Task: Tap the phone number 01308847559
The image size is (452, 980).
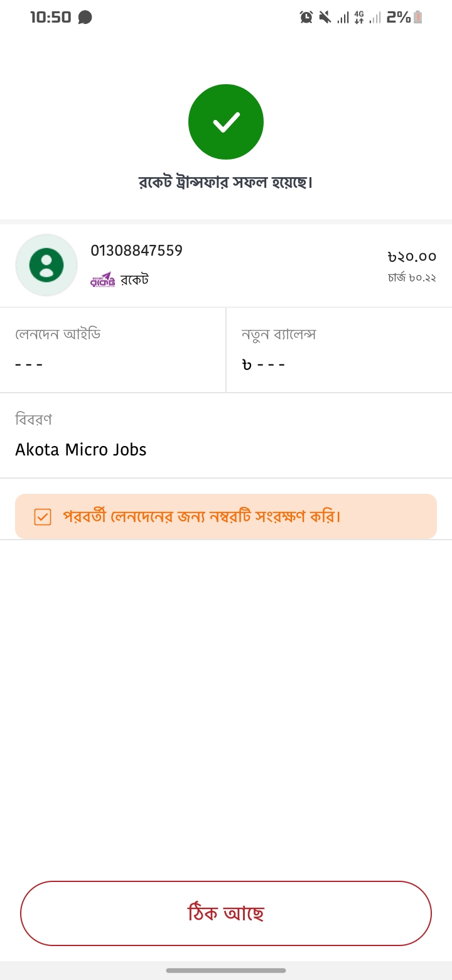Action: pos(137,251)
